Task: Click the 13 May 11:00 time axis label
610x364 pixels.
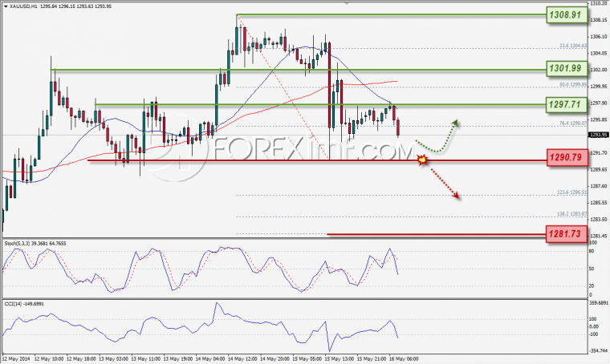Action: pos(146,358)
